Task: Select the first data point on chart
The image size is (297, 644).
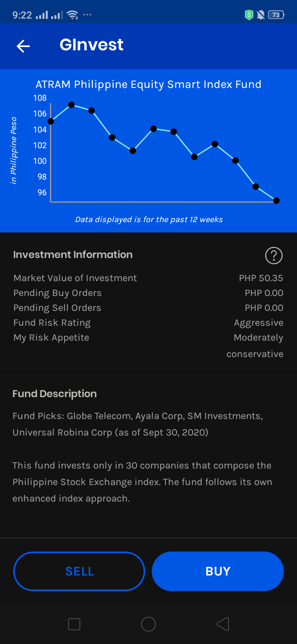Action: click(x=51, y=121)
